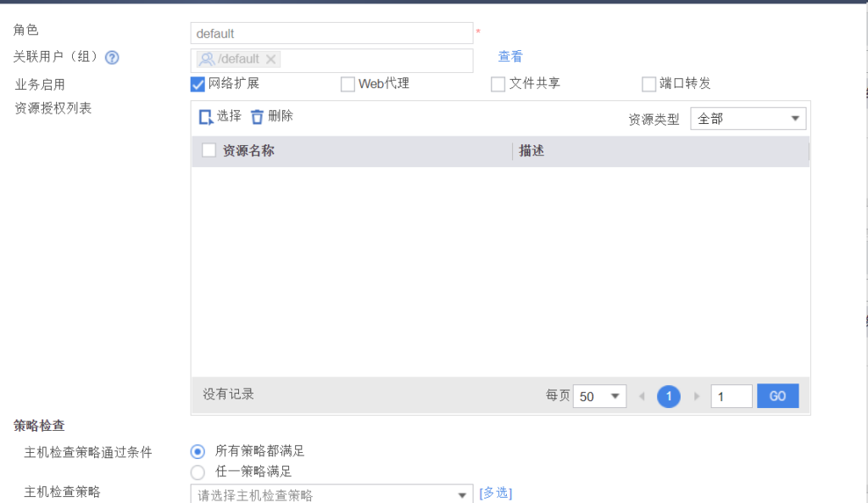
Task: Go to previous page arrow
Action: click(x=641, y=396)
